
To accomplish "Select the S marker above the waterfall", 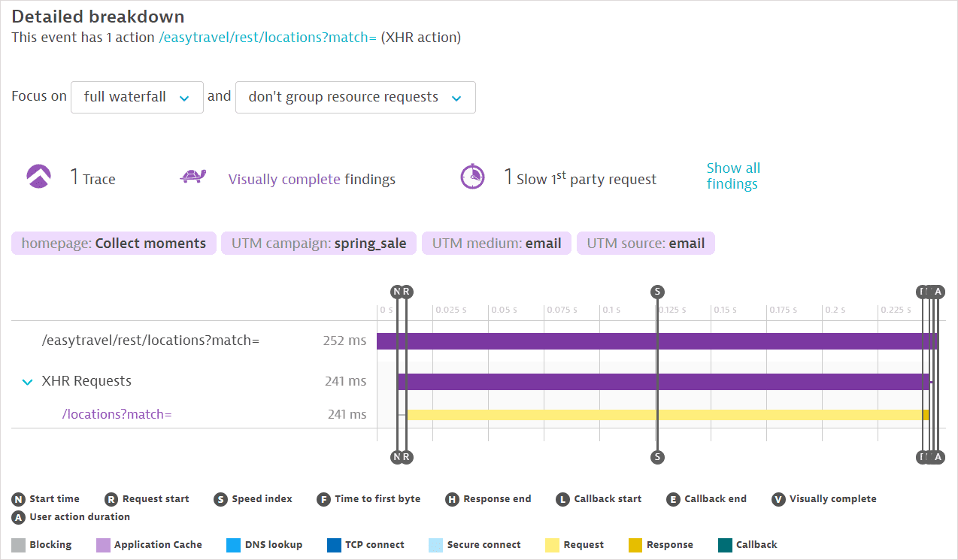I will tap(657, 292).
